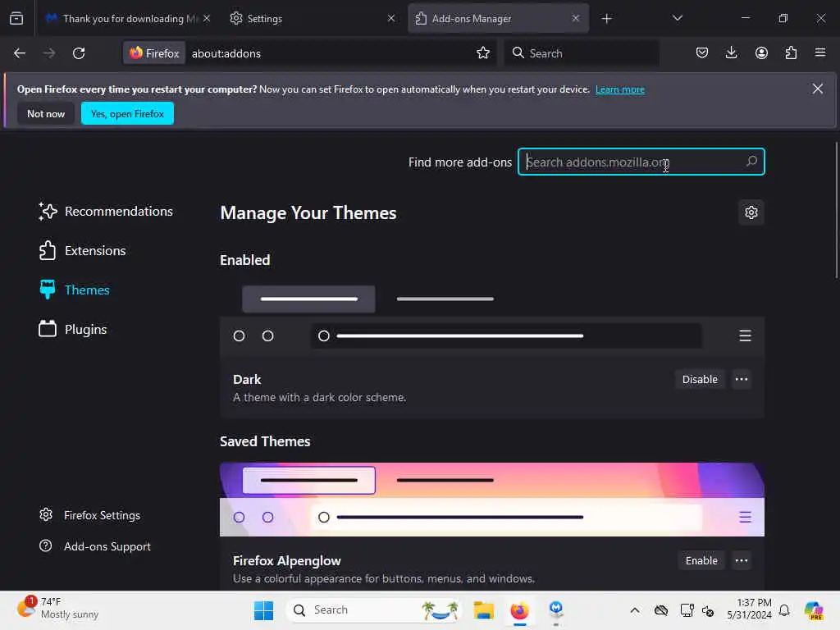This screenshot has width=840, height=630.
Task: Dismiss the startup notification bar
Action: click(818, 89)
